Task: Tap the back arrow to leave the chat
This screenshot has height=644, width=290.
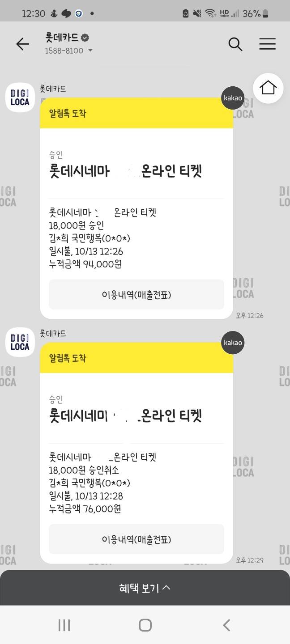Action: (22, 44)
